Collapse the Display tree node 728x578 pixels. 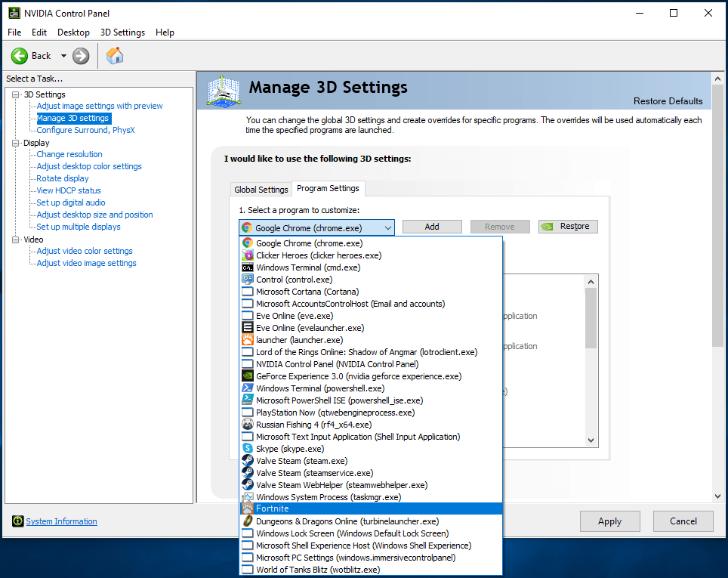[x=16, y=143]
